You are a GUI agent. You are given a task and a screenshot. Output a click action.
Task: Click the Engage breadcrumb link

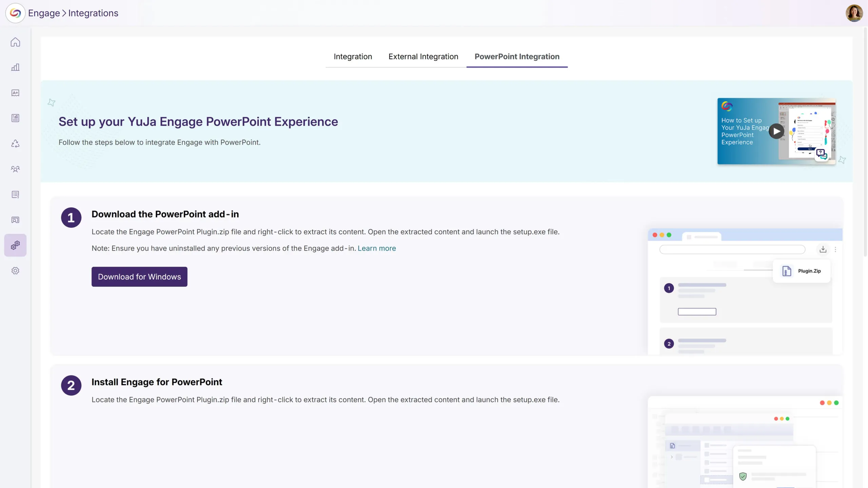tap(44, 13)
